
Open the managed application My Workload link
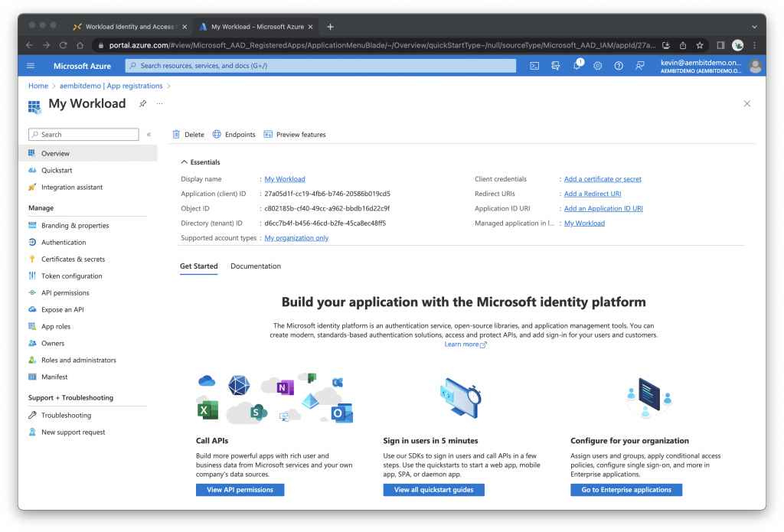point(584,224)
